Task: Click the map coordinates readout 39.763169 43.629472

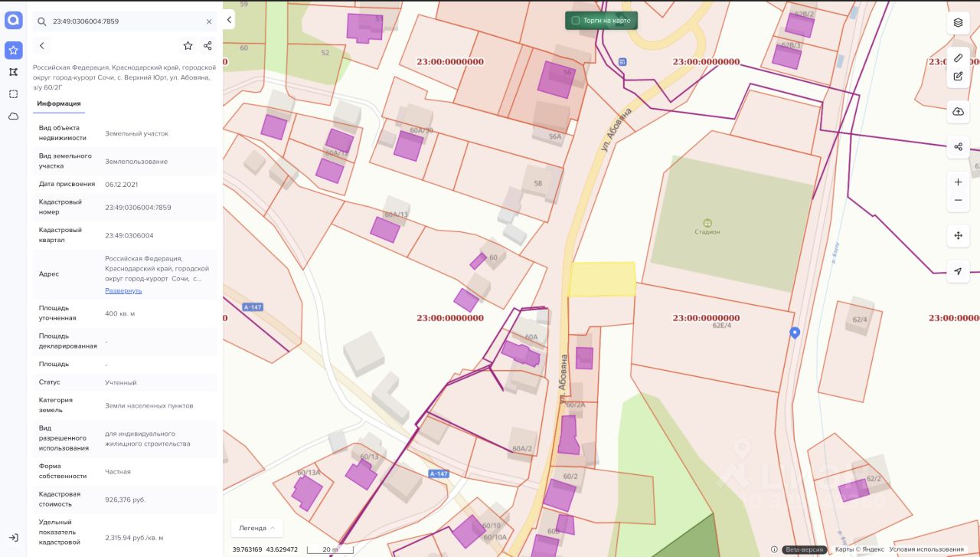Action: (x=265, y=549)
